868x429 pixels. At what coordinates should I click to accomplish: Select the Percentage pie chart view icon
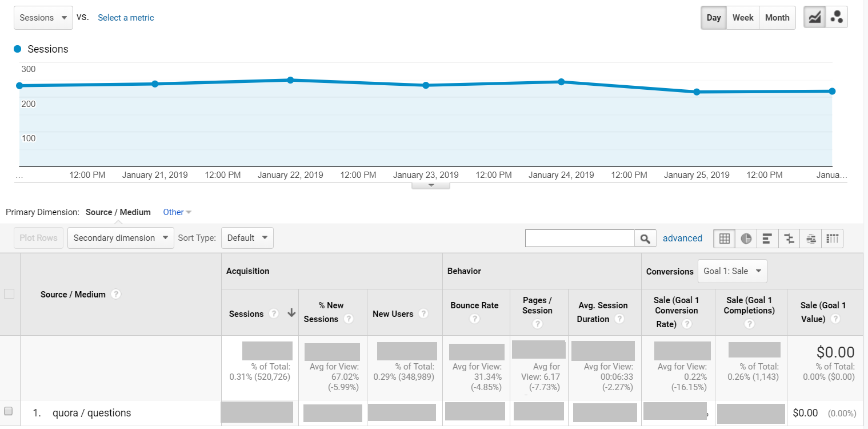746,239
